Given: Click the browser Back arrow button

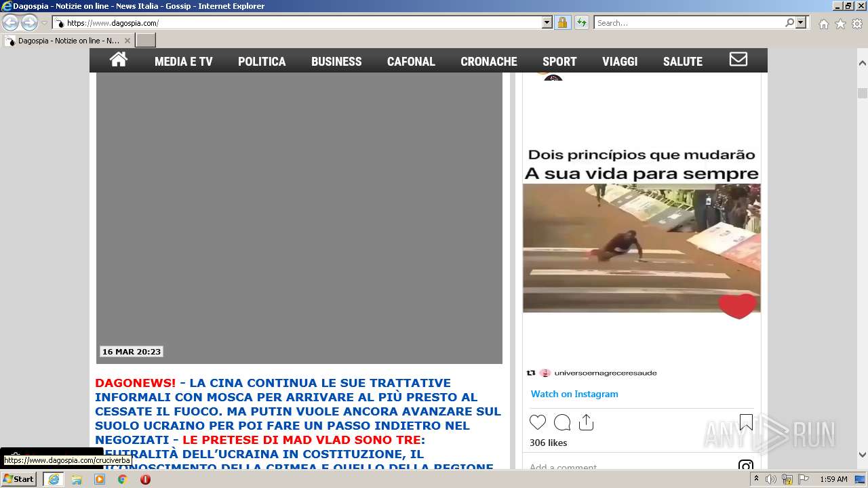Looking at the screenshot, I should 11,23.
